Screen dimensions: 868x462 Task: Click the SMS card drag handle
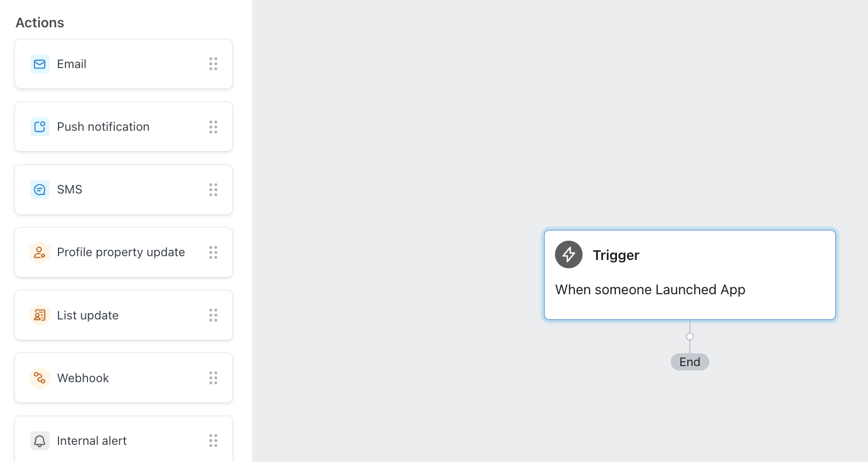point(213,190)
